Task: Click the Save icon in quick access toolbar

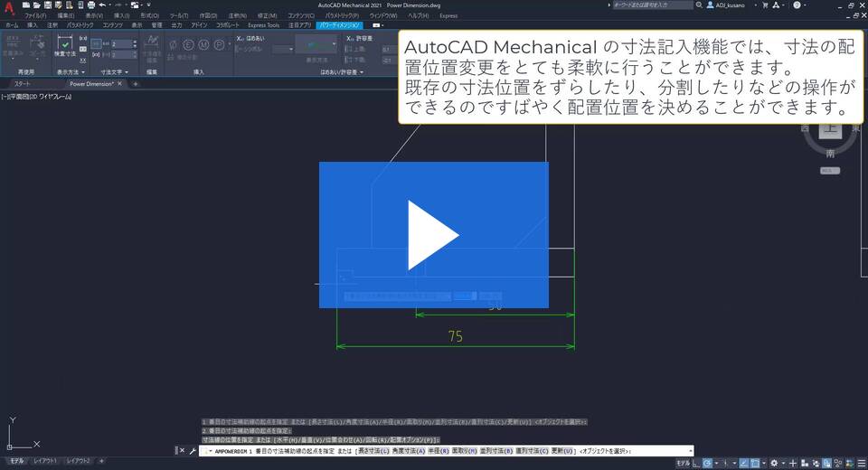Action: coord(48,5)
